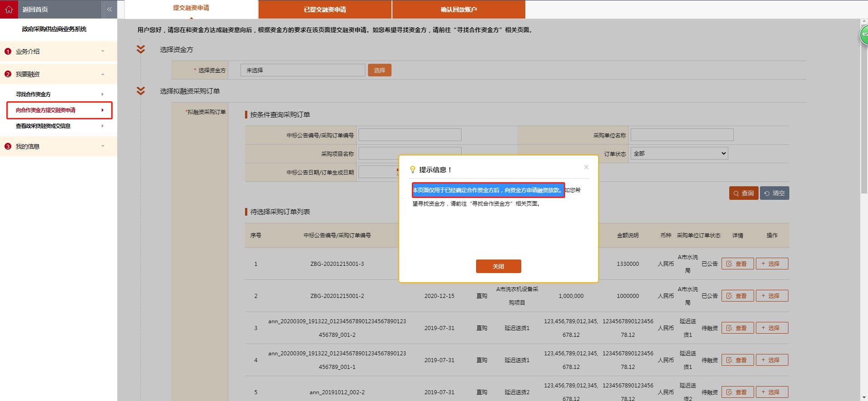Click the 金额说明 column header
Viewport: 868px width, 401px height.
pos(628,235)
